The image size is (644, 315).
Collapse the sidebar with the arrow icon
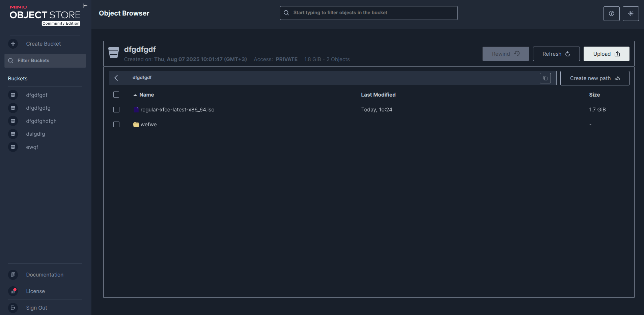pos(85,5)
